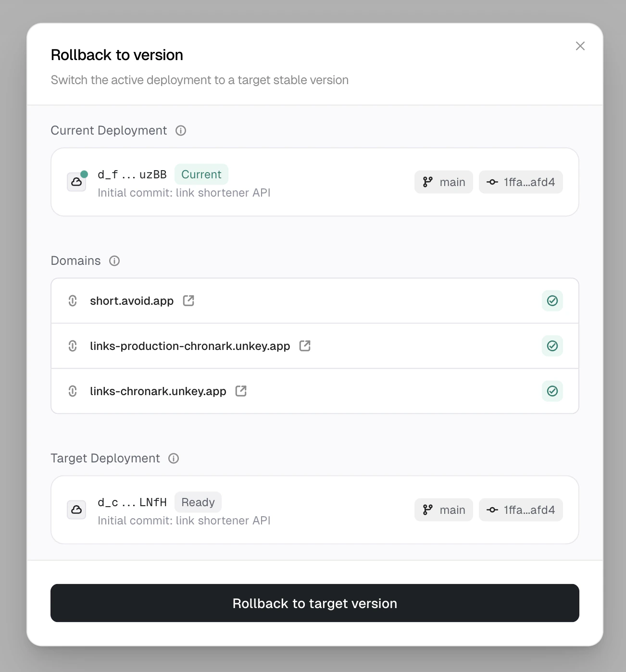Toggle the green status check for short.avoid.app

pos(552,300)
